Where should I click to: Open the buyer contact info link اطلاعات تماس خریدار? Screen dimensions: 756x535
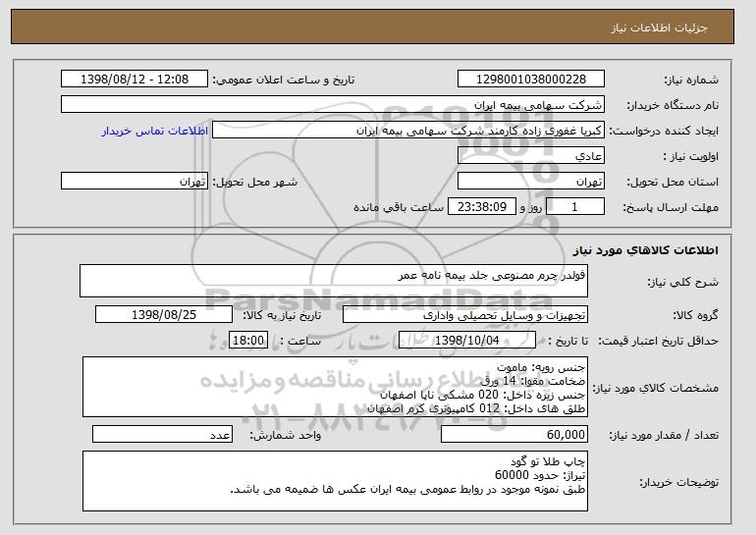[x=155, y=131]
